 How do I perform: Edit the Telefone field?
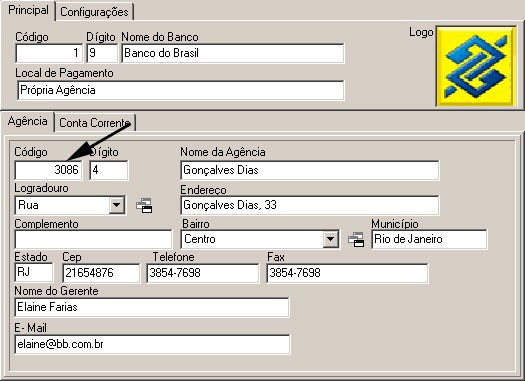coord(203,273)
